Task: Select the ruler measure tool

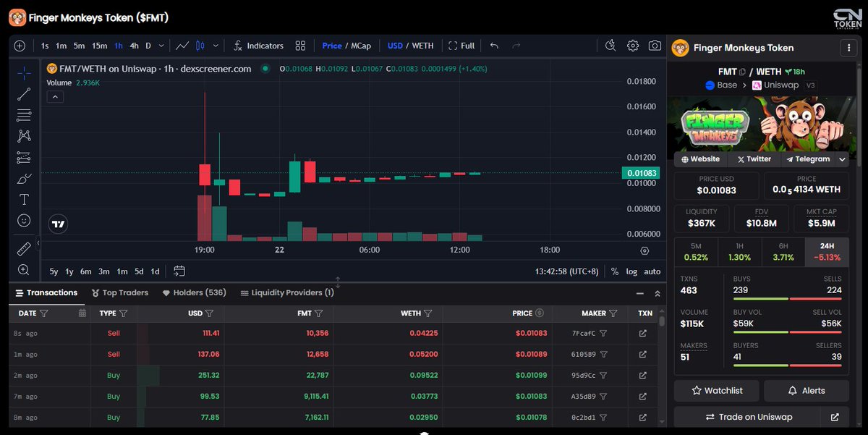Action: [x=24, y=249]
